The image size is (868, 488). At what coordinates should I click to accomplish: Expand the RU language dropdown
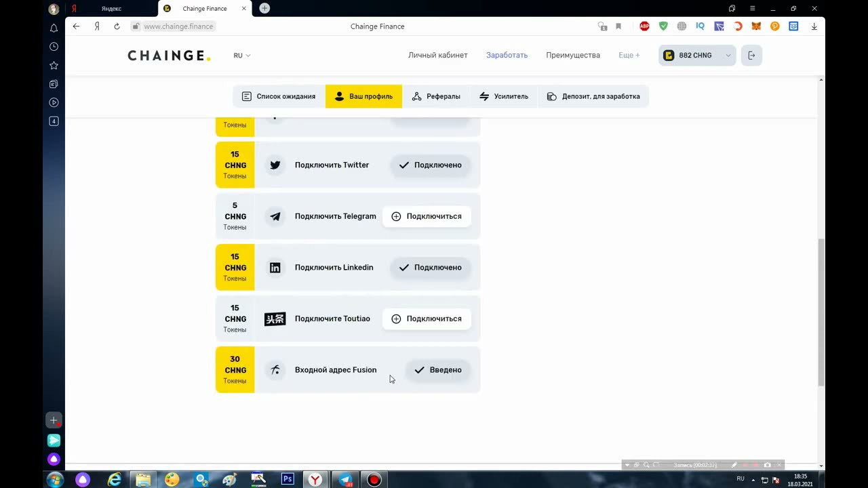point(241,56)
